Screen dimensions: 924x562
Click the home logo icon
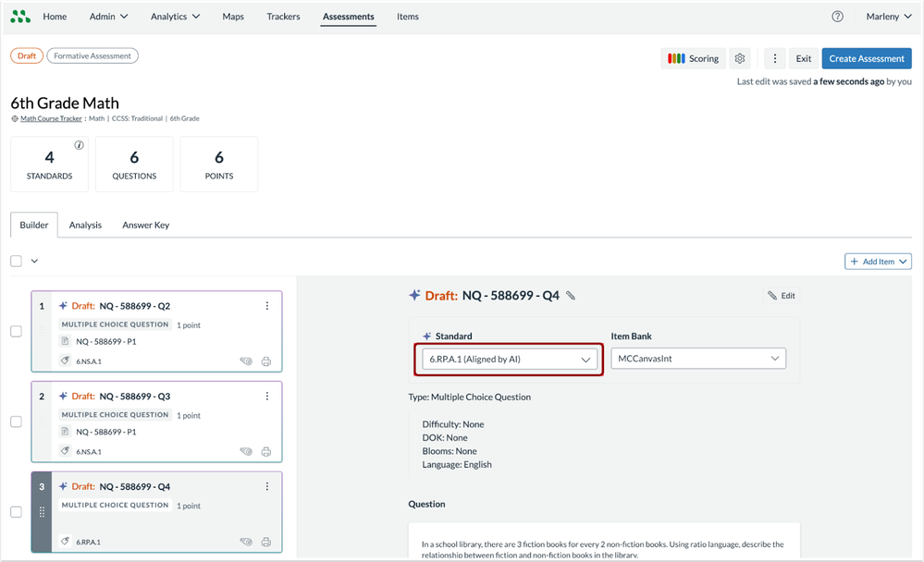[20, 17]
